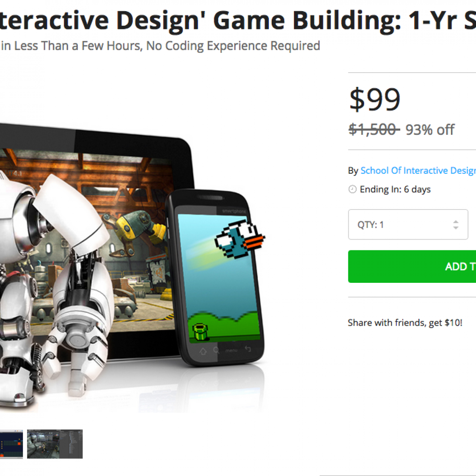
Task: Tap the magnifier search icon on the smartphone
Action: pyautogui.click(x=216, y=350)
